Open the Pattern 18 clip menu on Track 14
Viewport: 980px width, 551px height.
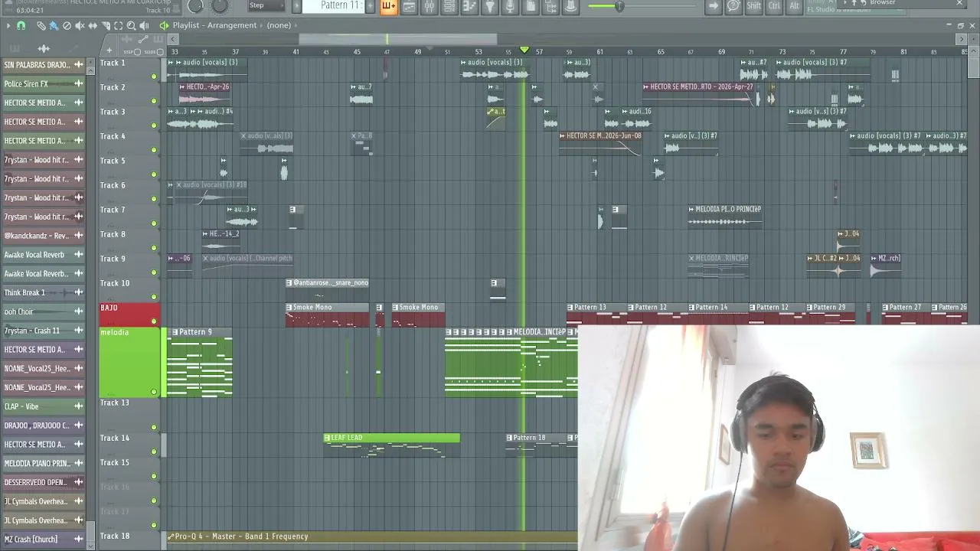509,438
